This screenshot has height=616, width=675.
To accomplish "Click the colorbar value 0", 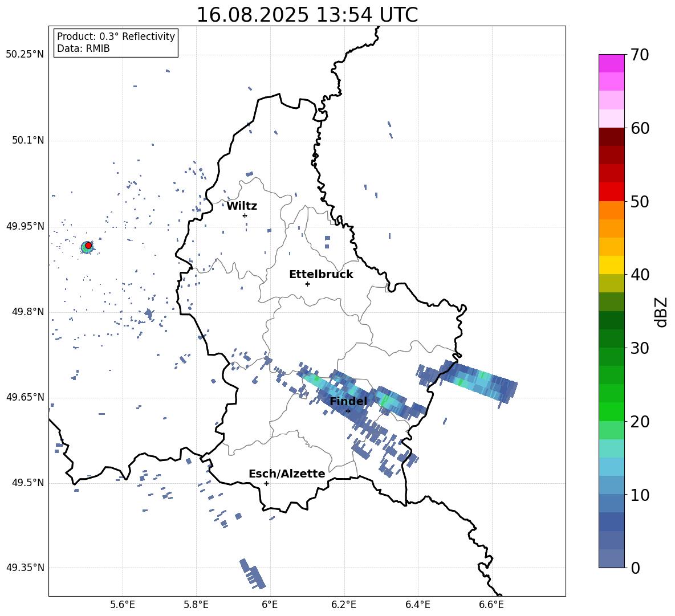I will point(635,568).
